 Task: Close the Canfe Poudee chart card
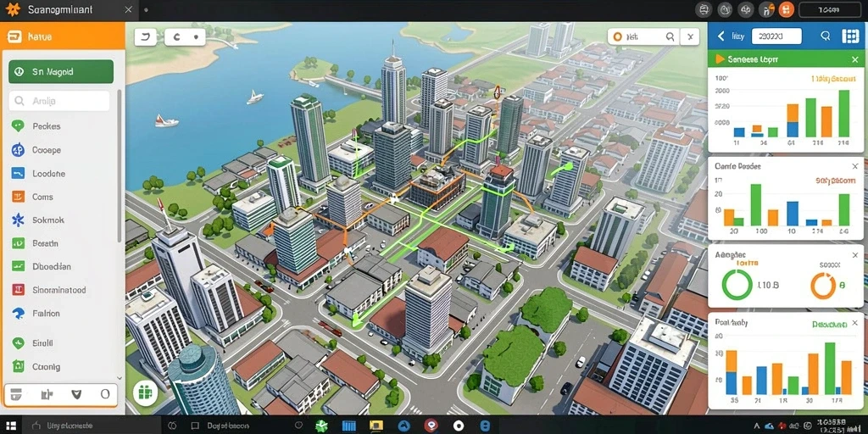point(855,166)
